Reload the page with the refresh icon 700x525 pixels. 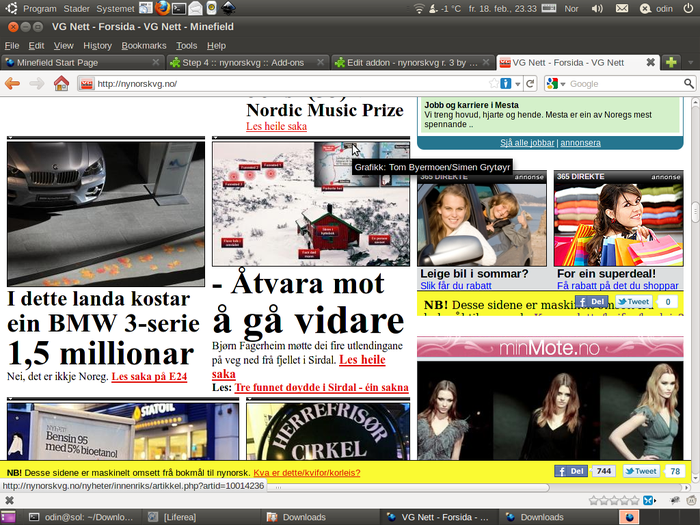tap(530, 83)
